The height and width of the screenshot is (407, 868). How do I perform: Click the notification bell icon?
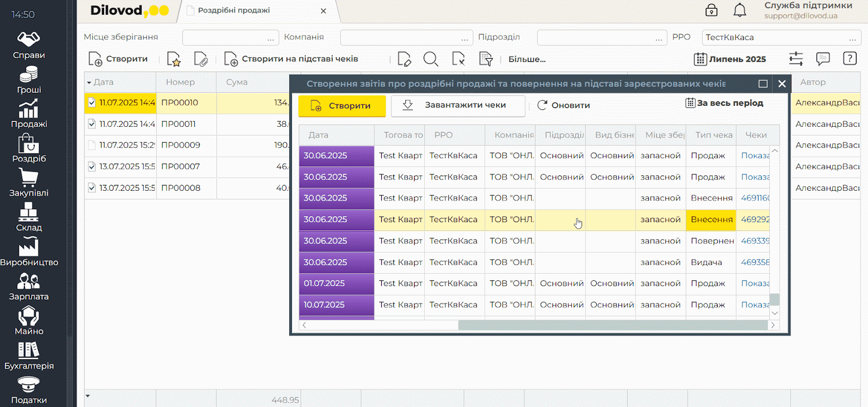(x=739, y=10)
